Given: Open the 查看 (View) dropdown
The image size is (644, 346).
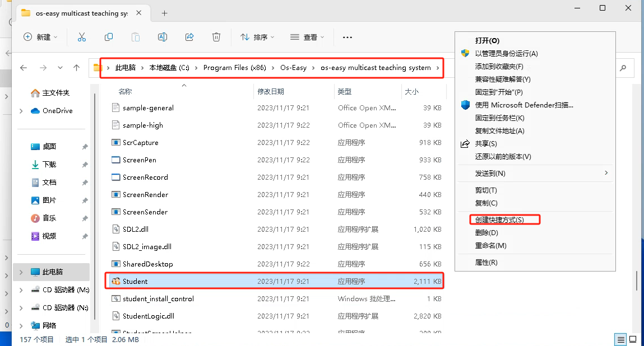Looking at the screenshot, I should click(x=307, y=37).
